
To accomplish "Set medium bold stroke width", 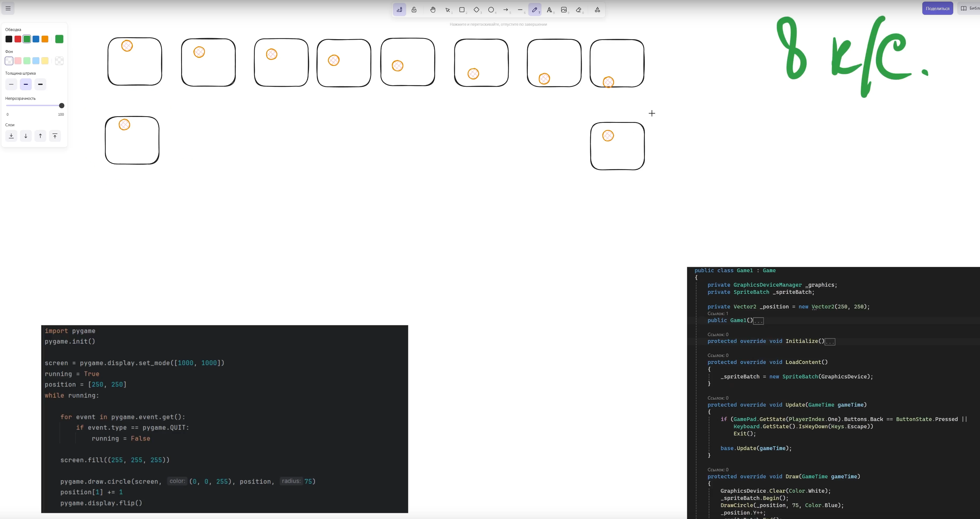I will tap(25, 84).
